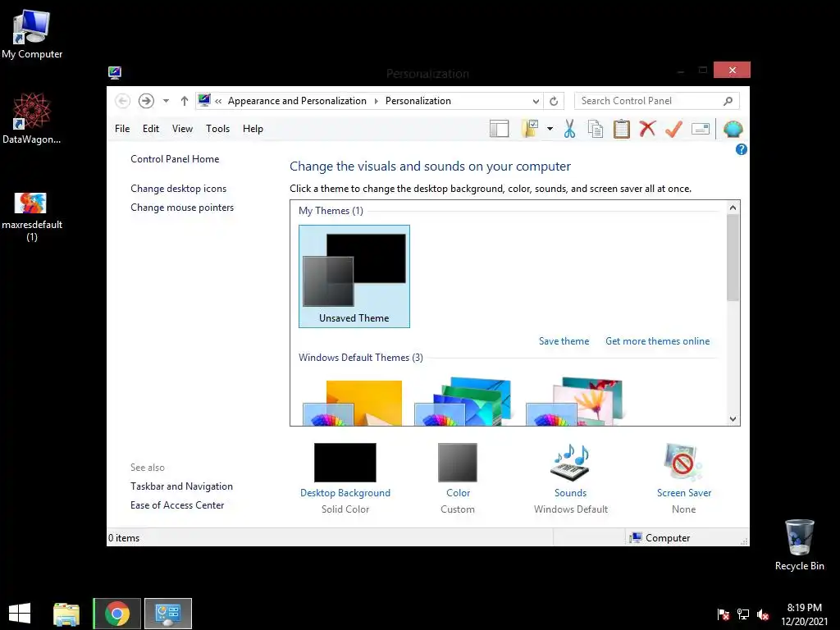Open Ease of Access Center link
The width and height of the screenshot is (840, 630).
(x=177, y=505)
